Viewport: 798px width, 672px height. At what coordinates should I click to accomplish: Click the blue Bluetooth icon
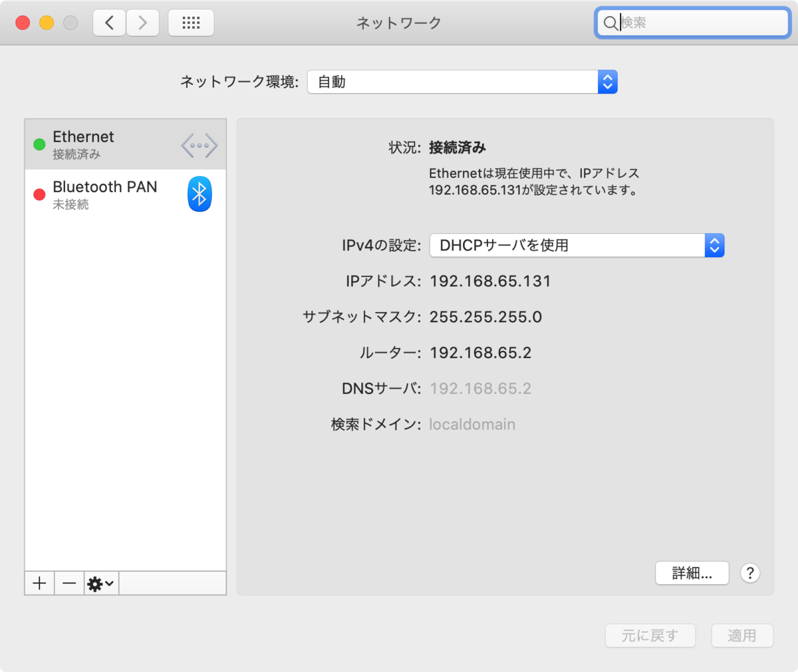click(199, 194)
